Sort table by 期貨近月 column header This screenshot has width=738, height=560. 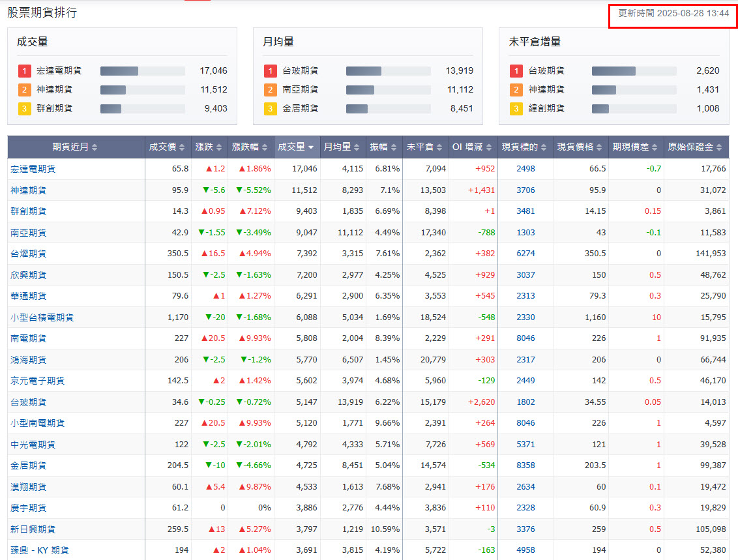click(76, 147)
